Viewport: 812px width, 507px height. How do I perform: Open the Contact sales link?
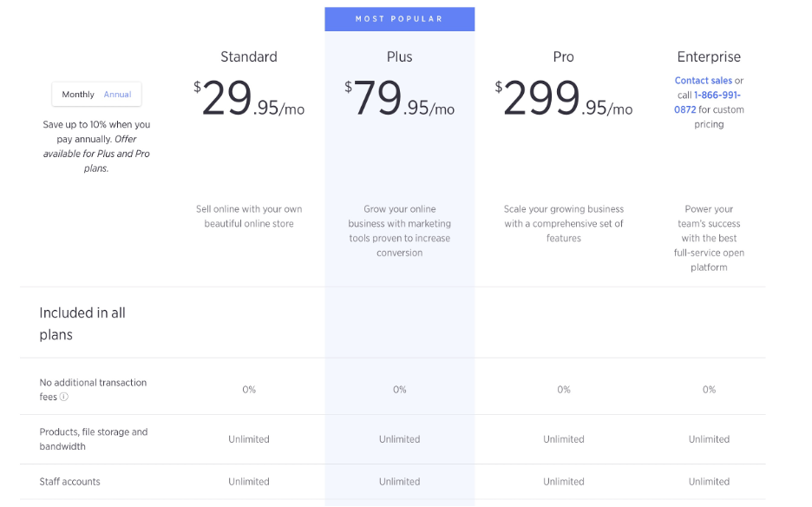tap(703, 81)
